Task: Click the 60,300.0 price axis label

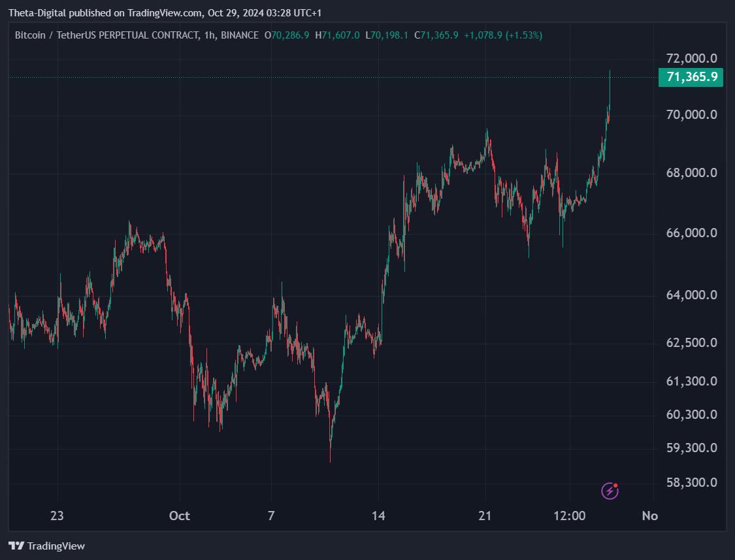Action: (x=691, y=414)
